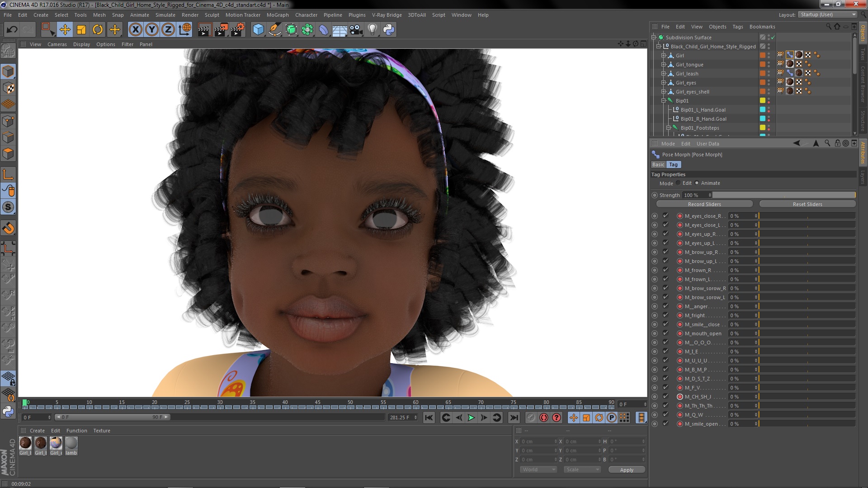Go to end of animation
This screenshot has width=868, height=488.
[x=514, y=418]
